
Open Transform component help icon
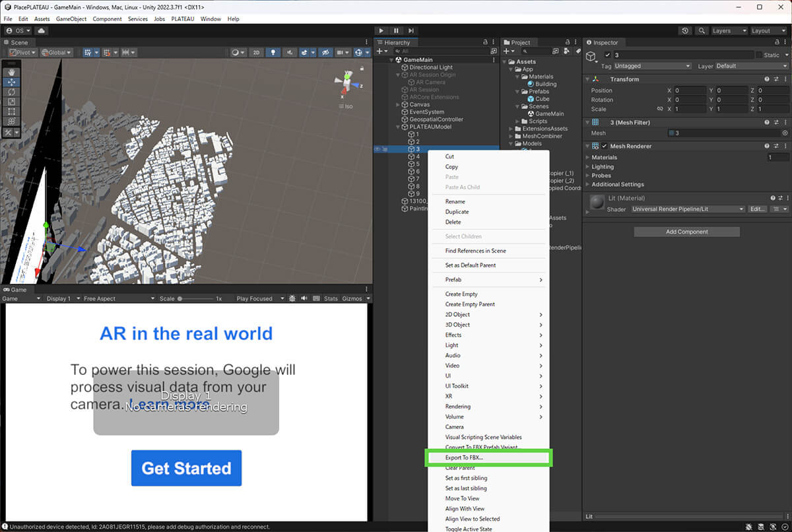click(767, 79)
